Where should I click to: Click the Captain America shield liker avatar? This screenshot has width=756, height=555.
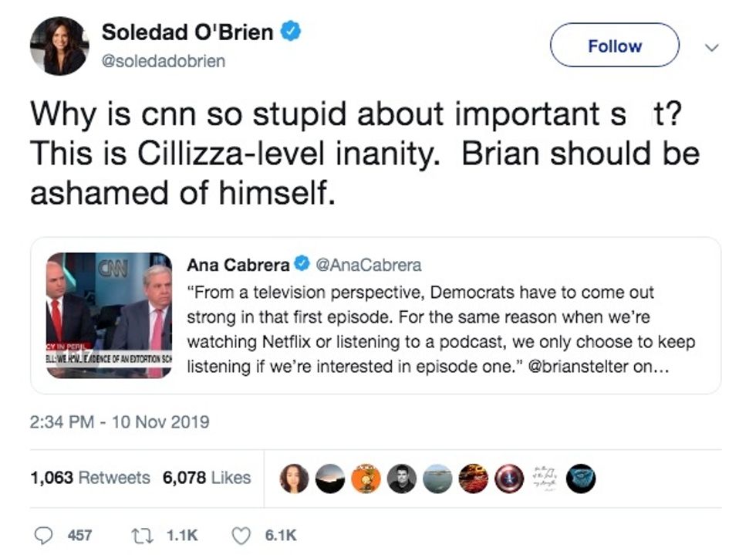point(505,479)
